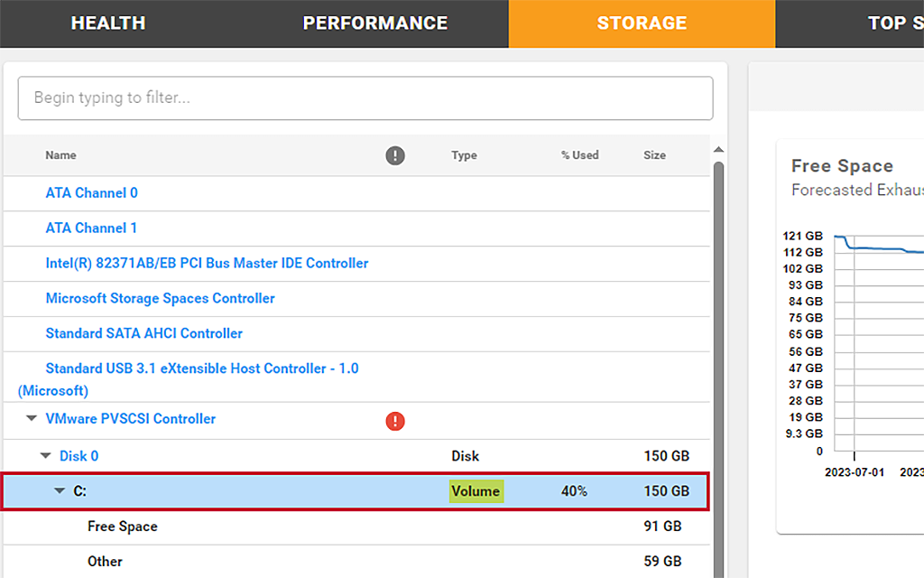Image resolution: width=924 pixels, height=578 pixels.
Task: Select the % Used column header
Action: 579,155
